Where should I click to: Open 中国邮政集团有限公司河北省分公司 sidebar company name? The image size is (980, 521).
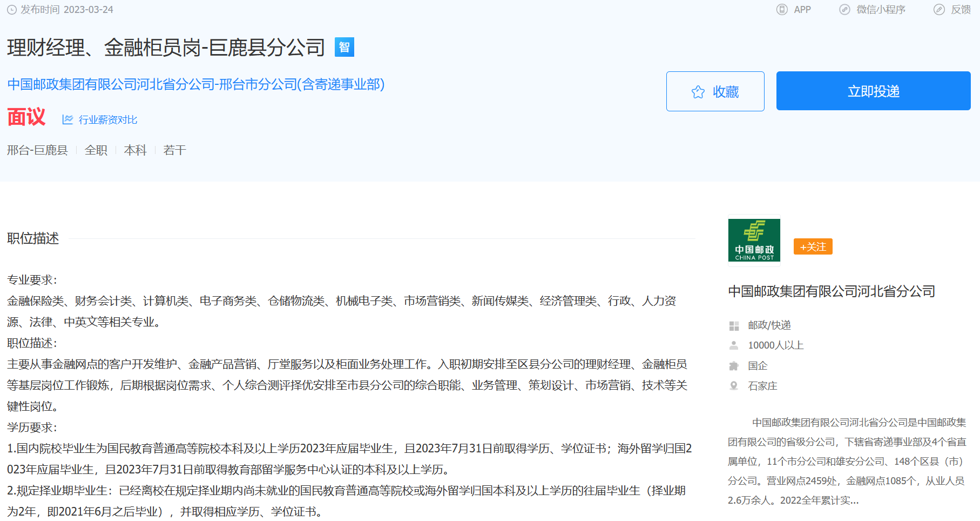pyautogui.click(x=832, y=291)
